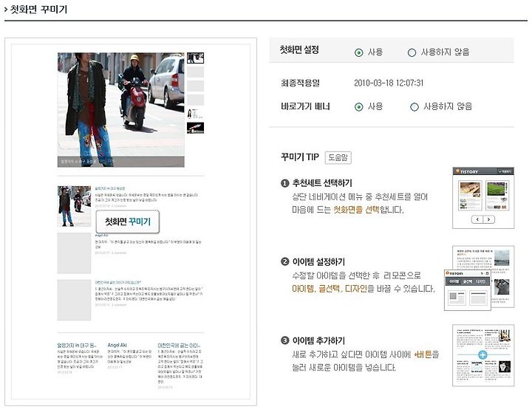532x415 pixels.
Task: Choose 사용하지 않음 for 바로가기 배너
Action: click(x=415, y=107)
